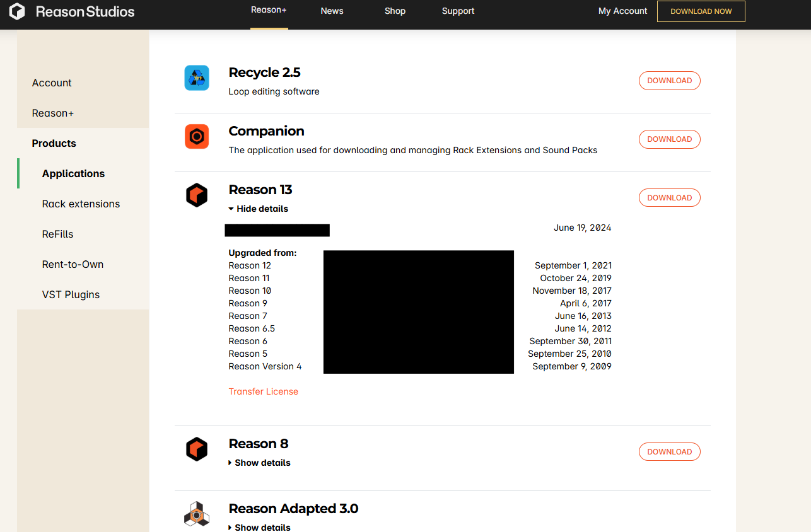Click the Companion description about Rack Extensions

[413, 150]
